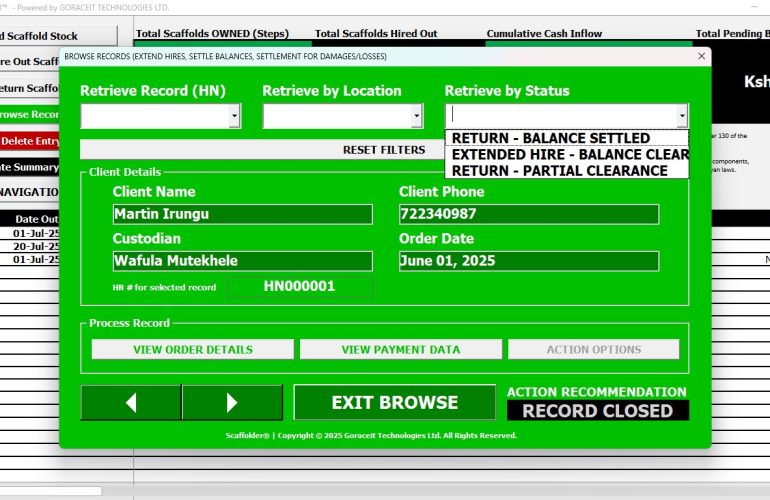This screenshot has width=770, height=500.
Task: Close the Browse Records dialog with X
Action: (x=701, y=57)
